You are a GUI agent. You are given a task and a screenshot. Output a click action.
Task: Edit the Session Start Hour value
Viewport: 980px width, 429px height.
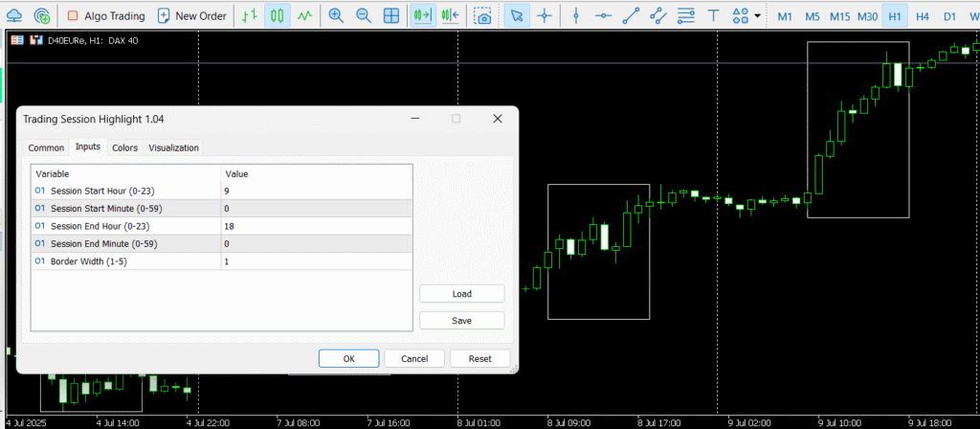pos(316,191)
